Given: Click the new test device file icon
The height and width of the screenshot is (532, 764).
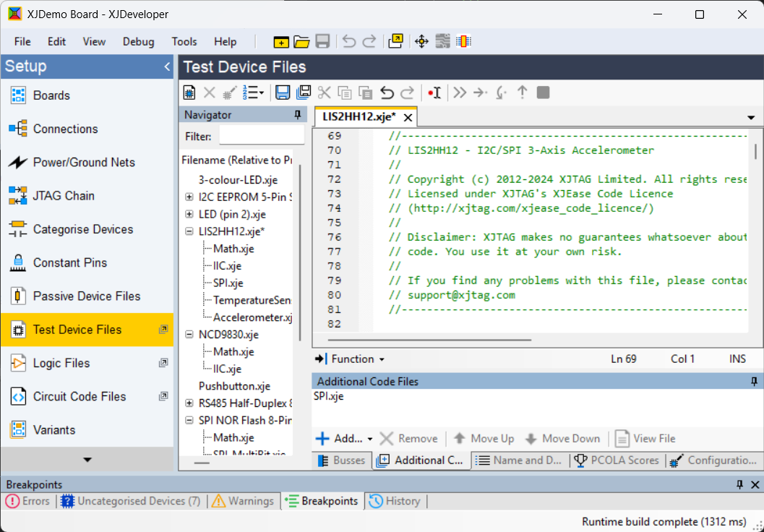Looking at the screenshot, I should click(x=189, y=92).
